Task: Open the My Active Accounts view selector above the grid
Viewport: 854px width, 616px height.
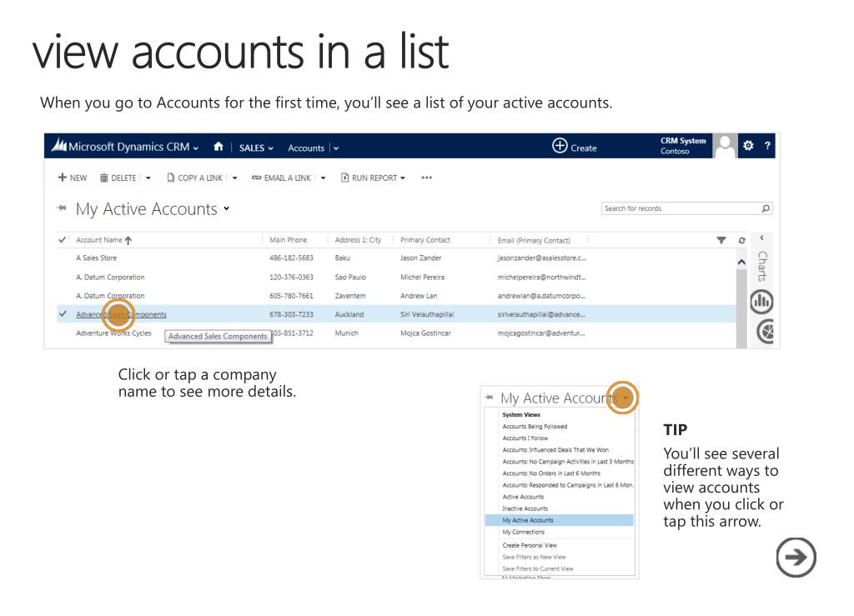Action: [x=227, y=208]
